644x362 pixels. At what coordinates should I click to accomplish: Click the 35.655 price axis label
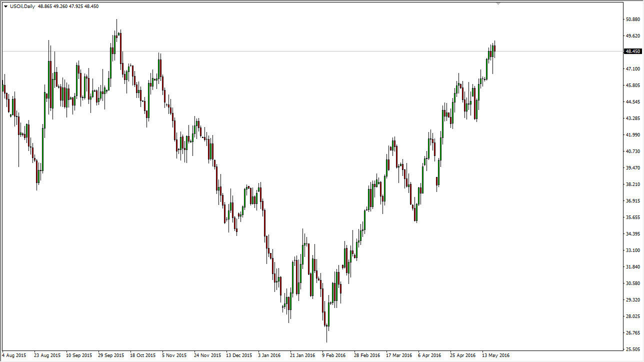tap(632, 217)
